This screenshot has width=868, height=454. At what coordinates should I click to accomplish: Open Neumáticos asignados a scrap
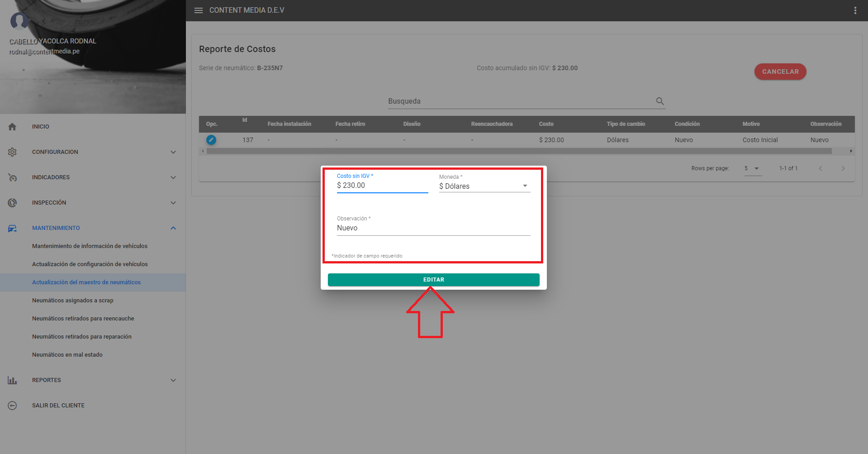[73, 301]
